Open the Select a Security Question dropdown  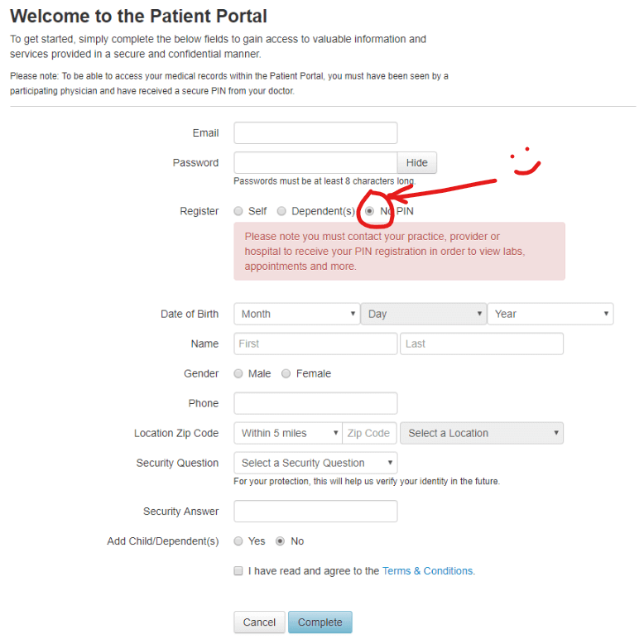point(315,463)
